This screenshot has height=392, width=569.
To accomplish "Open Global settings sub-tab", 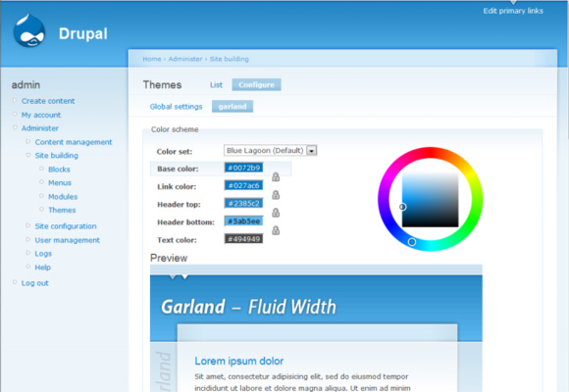I will pyautogui.click(x=176, y=107).
